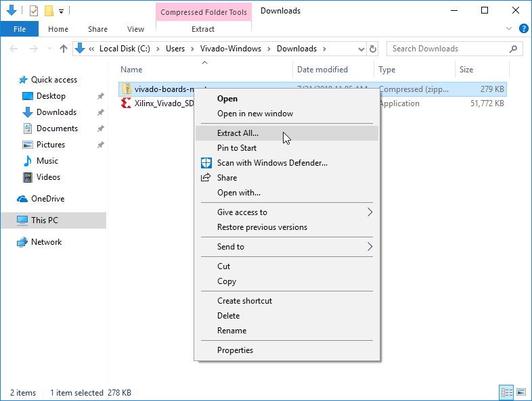Open the Extract ribbon tab
The image size is (532, 401).
(203, 29)
